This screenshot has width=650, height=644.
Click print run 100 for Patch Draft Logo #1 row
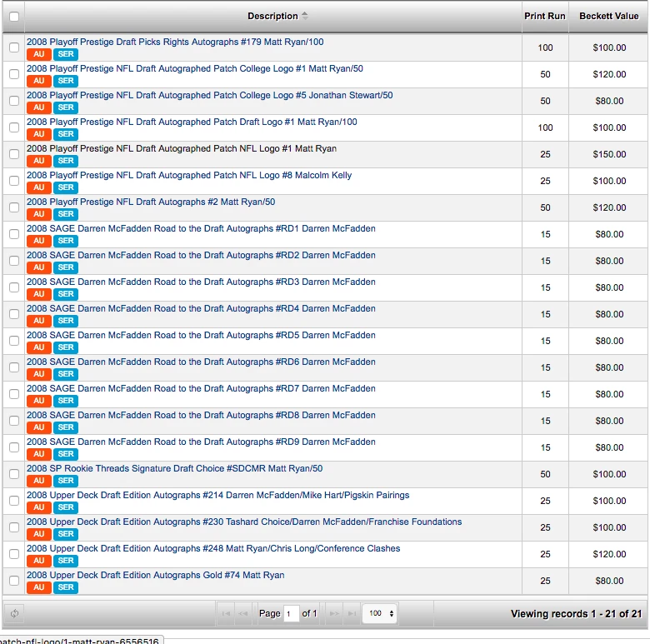point(545,127)
